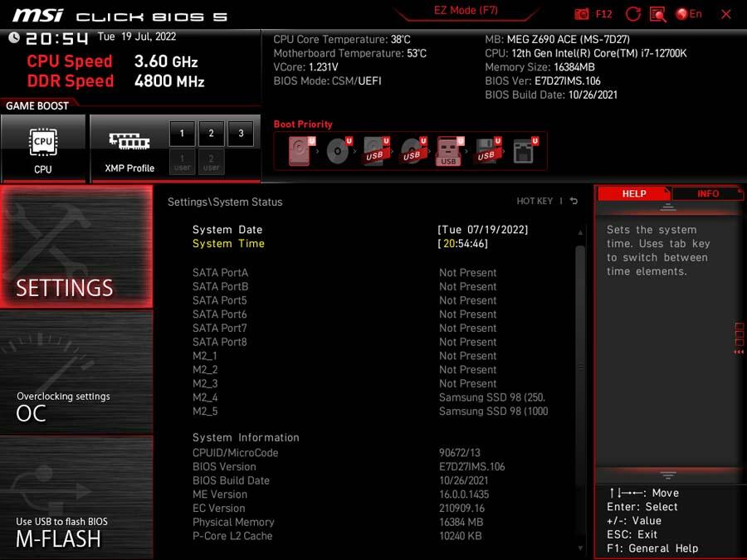The height and width of the screenshot is (560, 747).
Task: Click the Boot Priority heading
Action: (x=303, y=124)
